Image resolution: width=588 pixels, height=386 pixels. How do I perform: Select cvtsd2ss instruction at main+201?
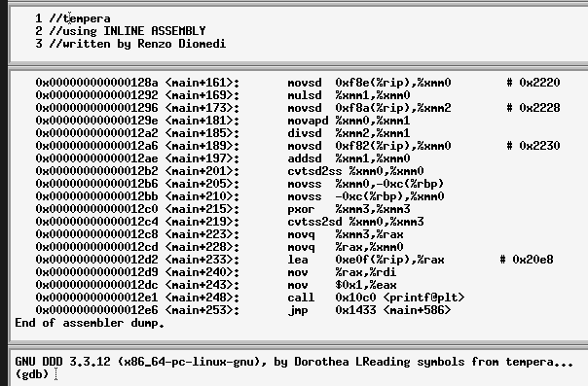click(x=230, y=171)
